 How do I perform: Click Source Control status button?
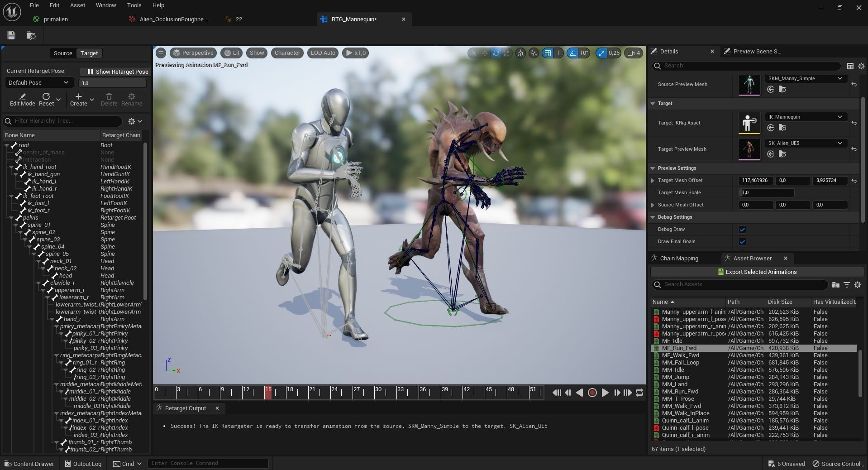click(x=837, y=464)
